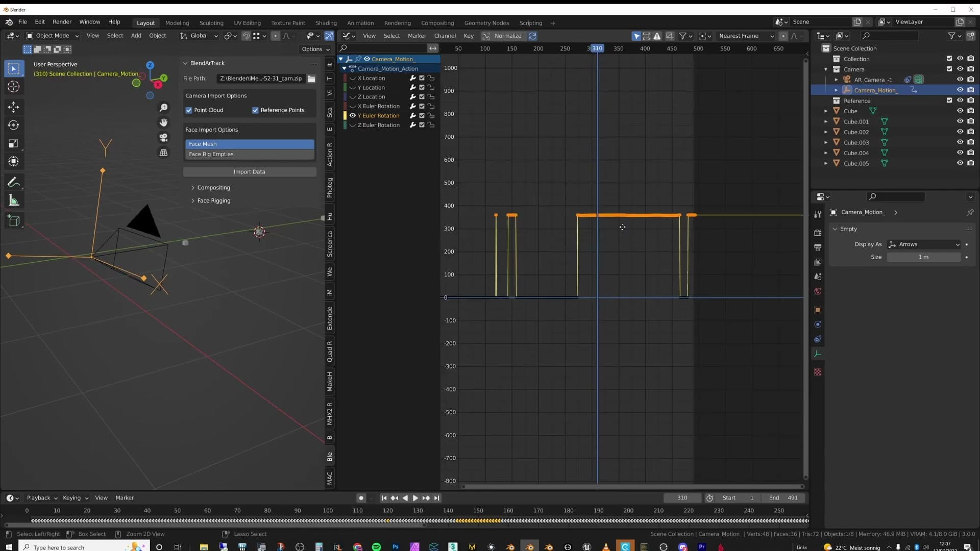Expand Cube.002 in the outliner
This screenshot has height=551, width=980.
coord(826,132)
